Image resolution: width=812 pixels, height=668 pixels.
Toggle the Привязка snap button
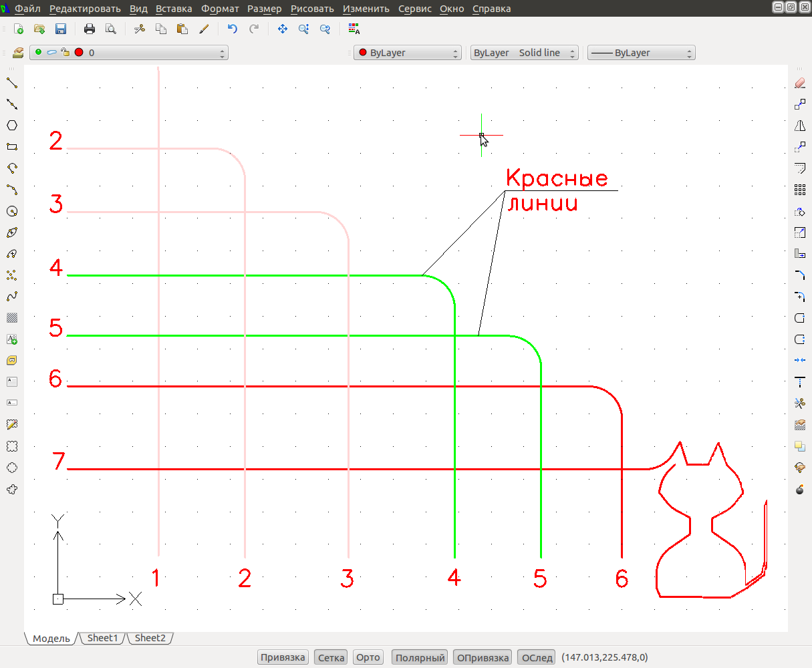[283, 658]
